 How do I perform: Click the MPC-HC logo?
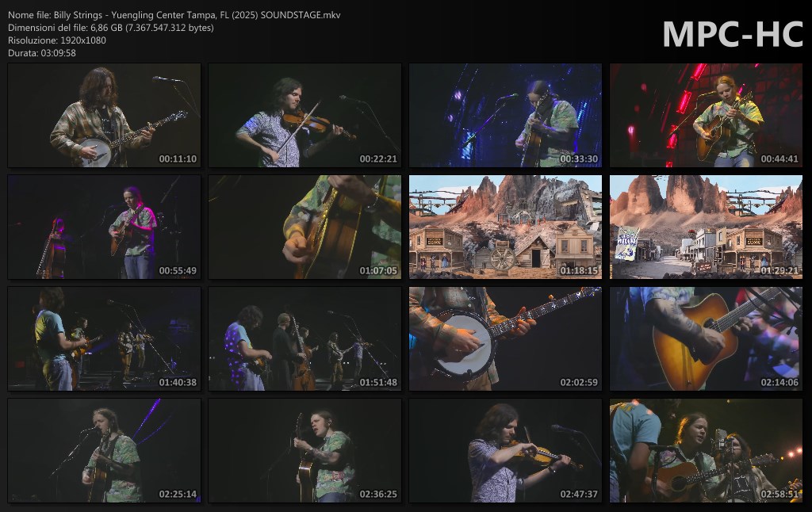coord(732,34)
